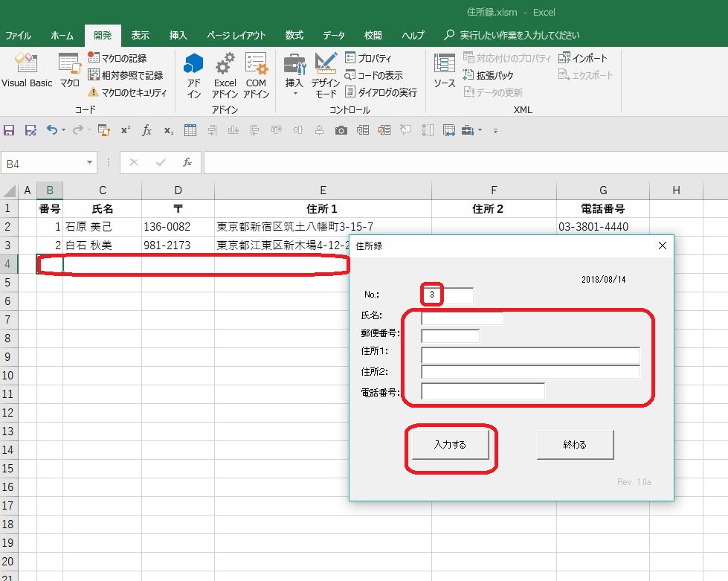
Task: Toggle 相対参照で記録 option
Action: click(x=126, y=75)
